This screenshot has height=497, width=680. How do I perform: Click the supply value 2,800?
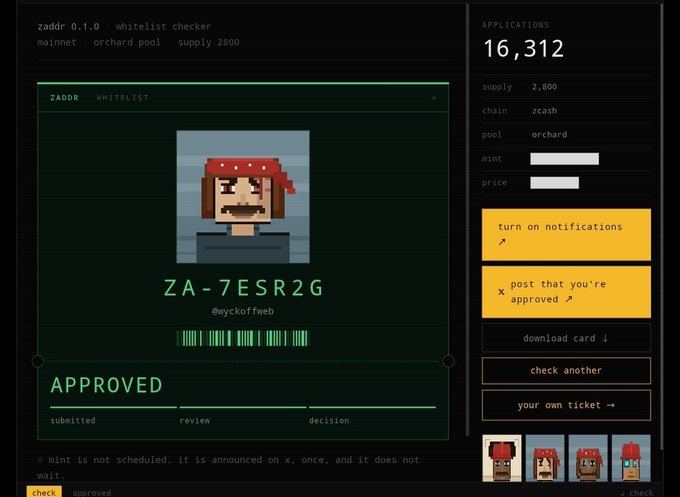coord(544,87)
